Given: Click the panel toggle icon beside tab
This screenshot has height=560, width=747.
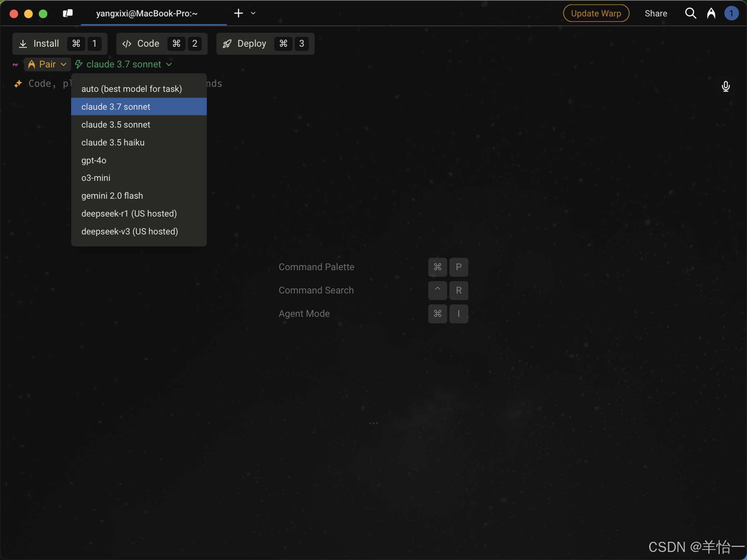Looking at the screenshot, I should 67,13.
